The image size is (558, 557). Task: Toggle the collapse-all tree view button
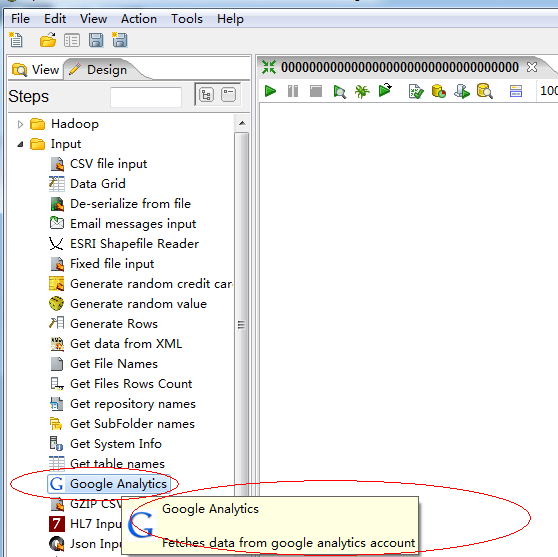coord(228,95)
